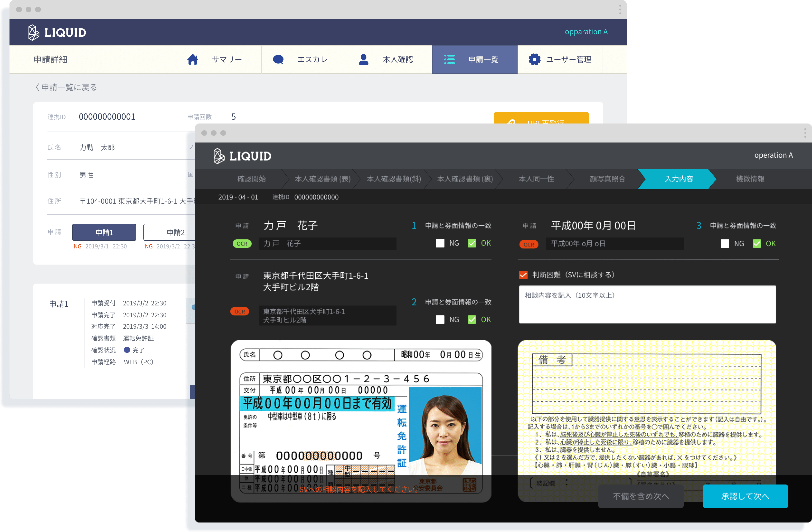Select the 申請2 button
Image resolution: width=812 pixels, height=532 pixels.
(x=169, y=232)
